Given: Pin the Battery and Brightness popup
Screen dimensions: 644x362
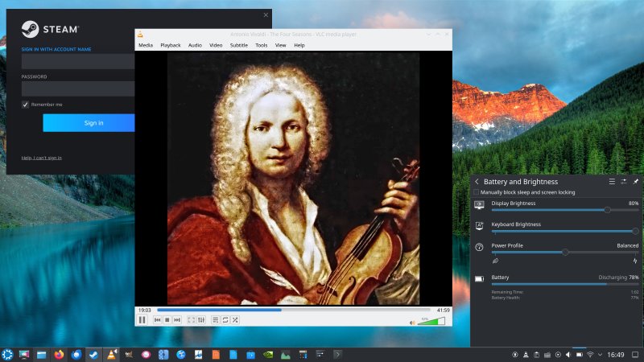Looking at the screenshot, I should tap(635, 182).
